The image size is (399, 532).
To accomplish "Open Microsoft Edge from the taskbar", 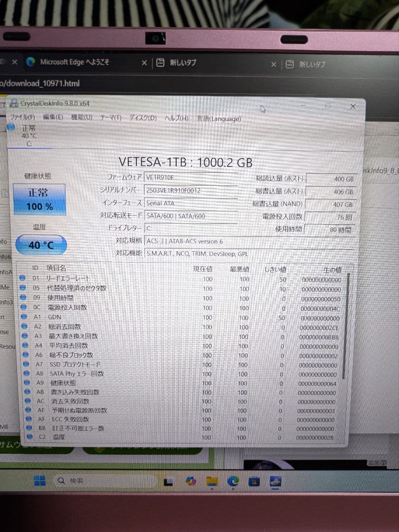I will (x=233, y=481).
